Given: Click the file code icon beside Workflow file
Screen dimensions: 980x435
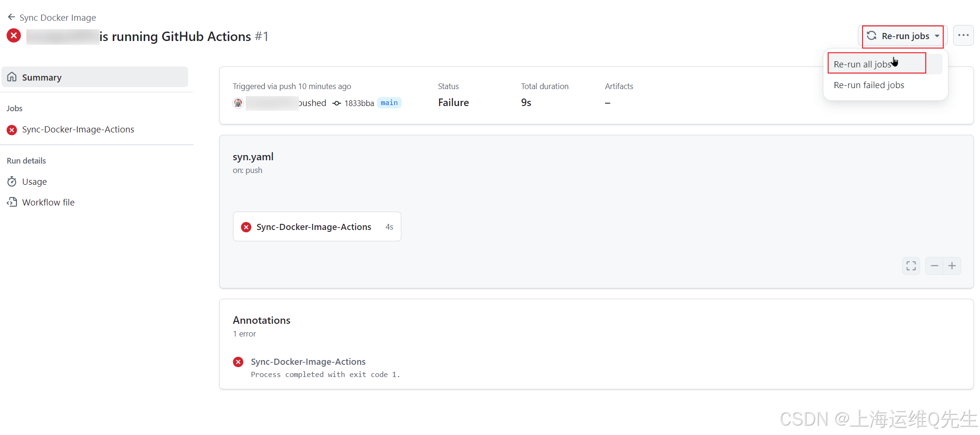Looking at the screenshot, I should click(12, 202).
